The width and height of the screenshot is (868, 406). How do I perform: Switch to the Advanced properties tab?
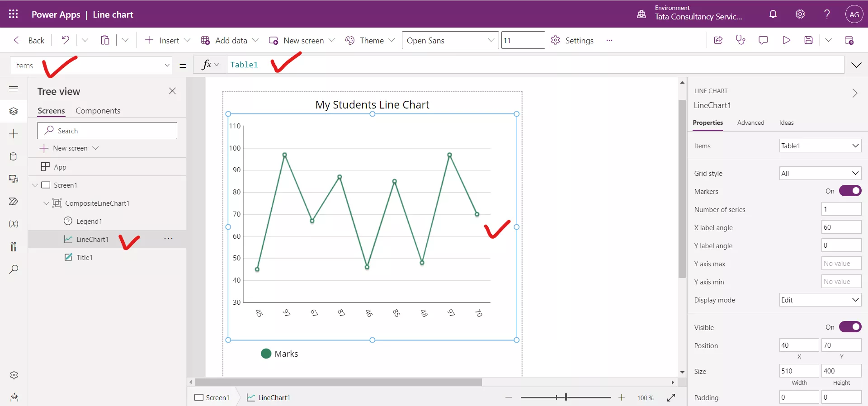click(x=750, y=123)
